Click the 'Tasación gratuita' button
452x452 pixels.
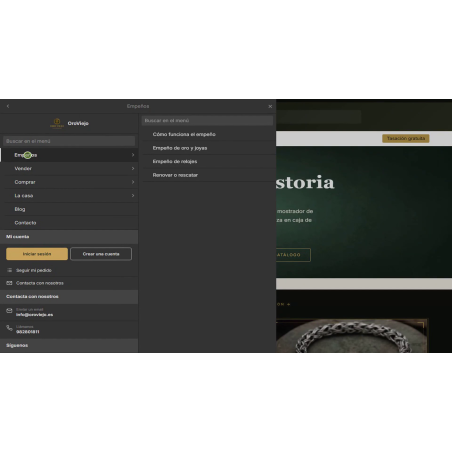click(406, 138)
